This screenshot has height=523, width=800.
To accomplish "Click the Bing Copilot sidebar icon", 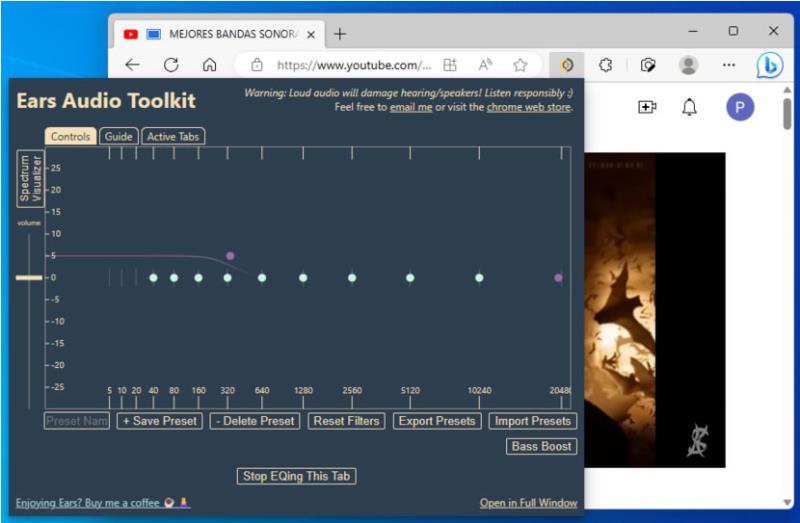I will [769, 65].
